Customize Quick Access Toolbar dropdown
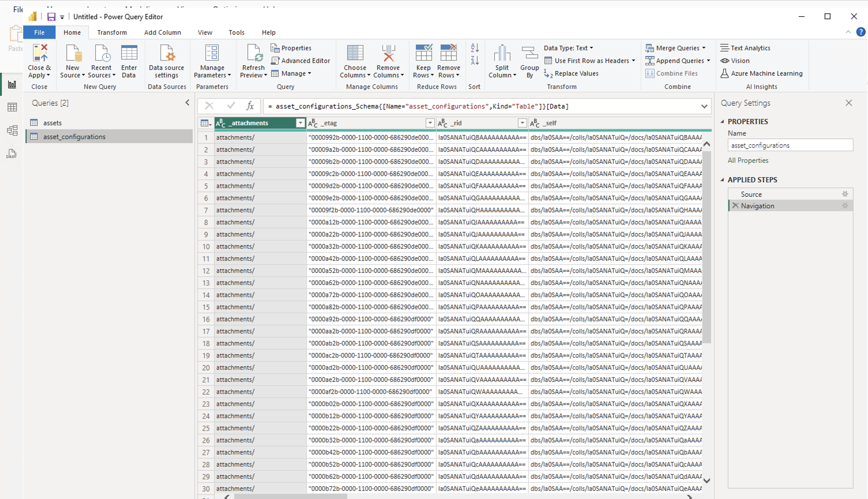This screenshot has width=868, height=499. pyautogui.click(x=62, y=17)
